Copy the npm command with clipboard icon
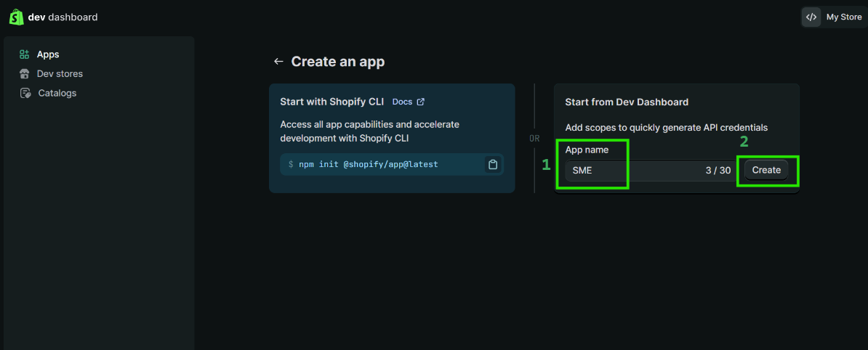This screenshot has width=868, height=350. (x=493, y=164)
